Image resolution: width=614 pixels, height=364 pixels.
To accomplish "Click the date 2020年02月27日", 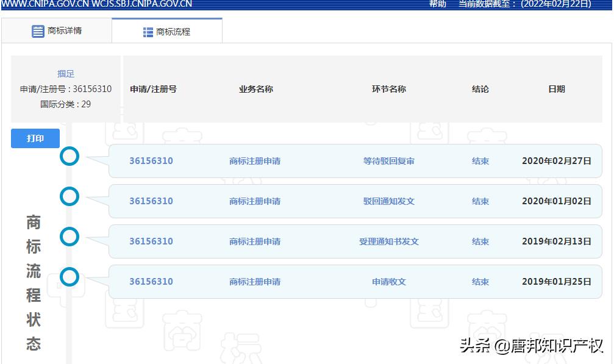I will [557, 161].
